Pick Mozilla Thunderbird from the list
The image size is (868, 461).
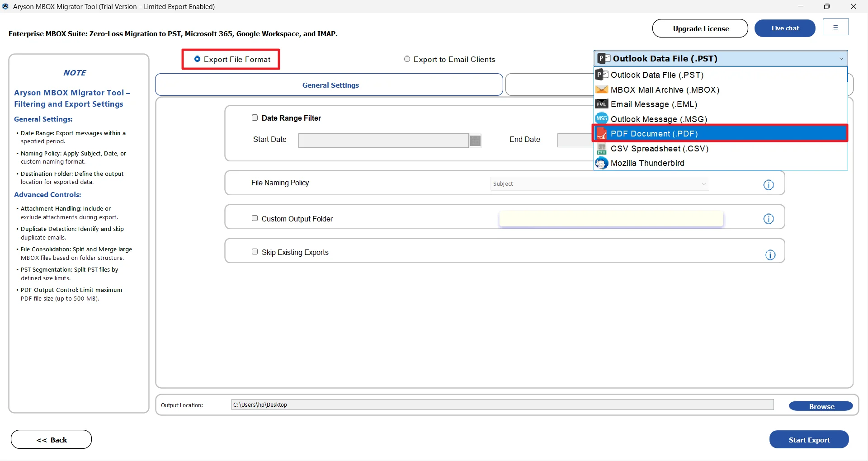click(720, 163)
